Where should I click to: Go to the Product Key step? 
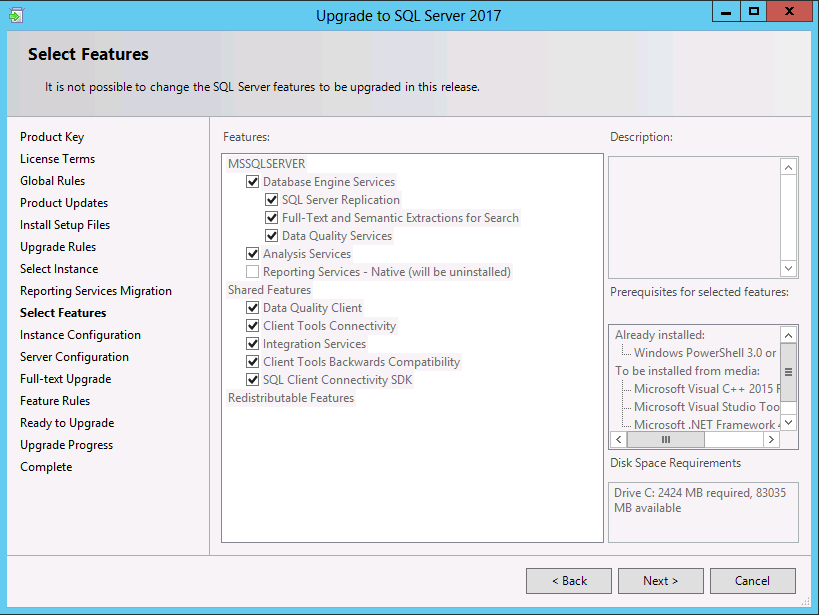tap(52, 137)
